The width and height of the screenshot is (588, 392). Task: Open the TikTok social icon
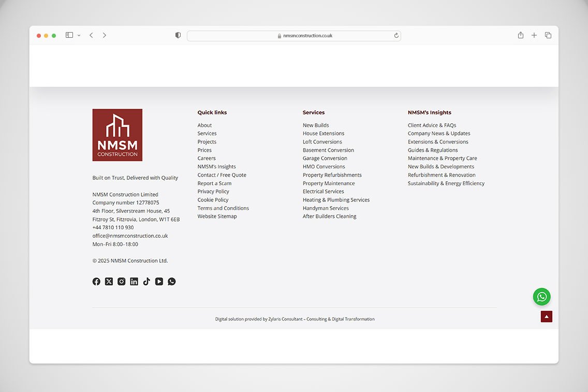[x=146, y=282]
